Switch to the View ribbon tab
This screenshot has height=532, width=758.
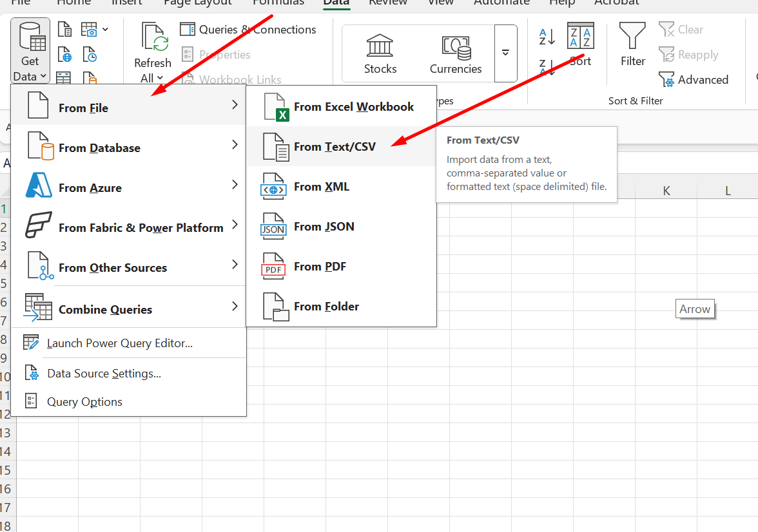(440, 3)
